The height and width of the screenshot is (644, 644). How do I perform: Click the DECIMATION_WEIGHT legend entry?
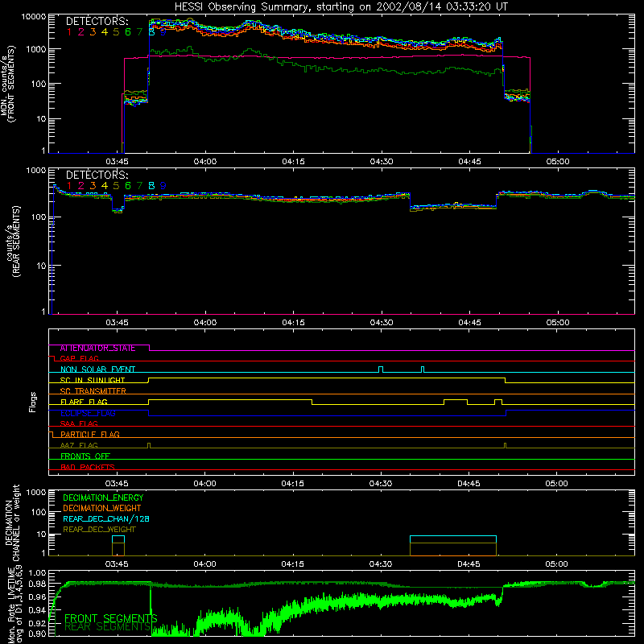(102, 508)
